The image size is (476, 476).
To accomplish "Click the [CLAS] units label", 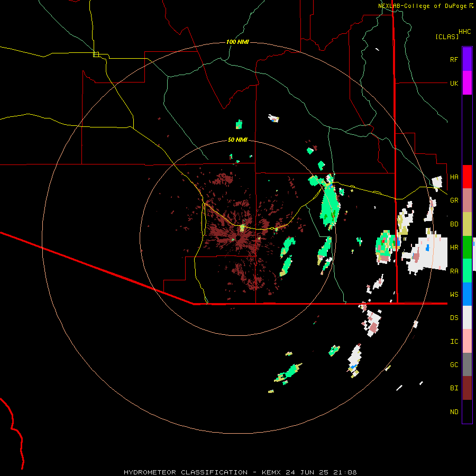I will coord(447,36).
